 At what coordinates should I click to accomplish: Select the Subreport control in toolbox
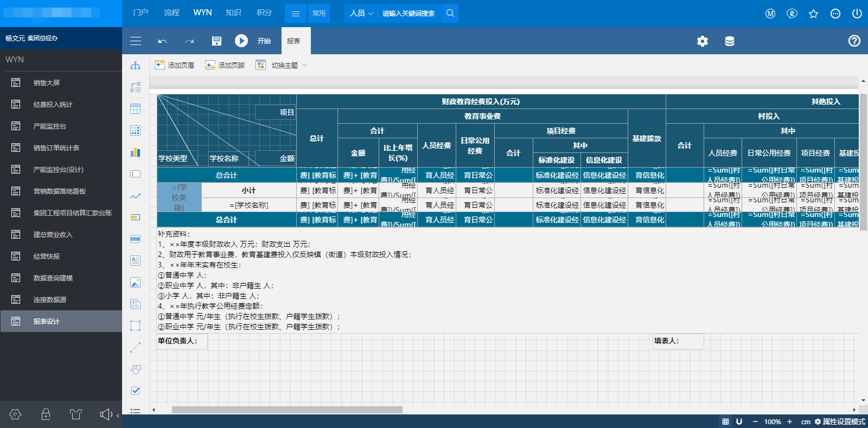pos(136,304)
